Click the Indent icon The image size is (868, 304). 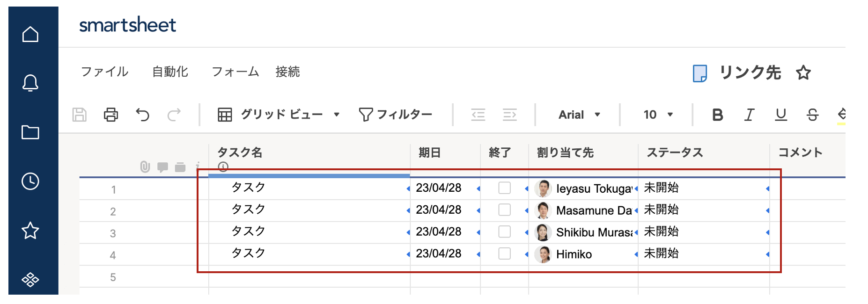pos(509,115)
